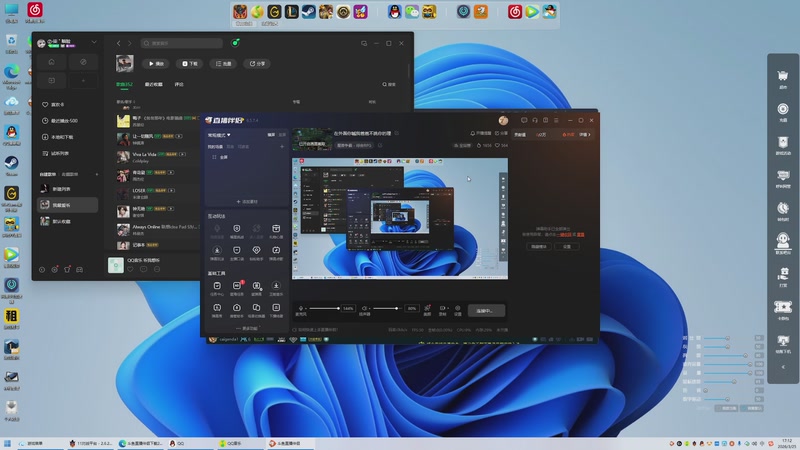Select landscape mode in streaming app

[271, 135]
